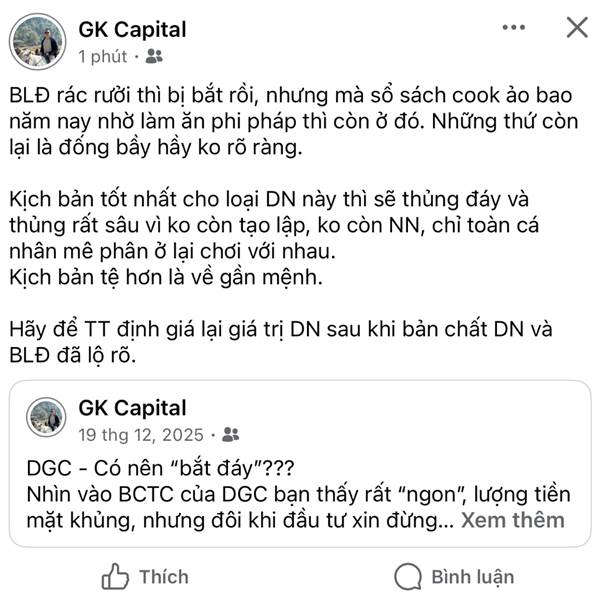Screen dimensions: 600x600
Task: Open the three-dot post options menu
Action: (x=518, y=28)
